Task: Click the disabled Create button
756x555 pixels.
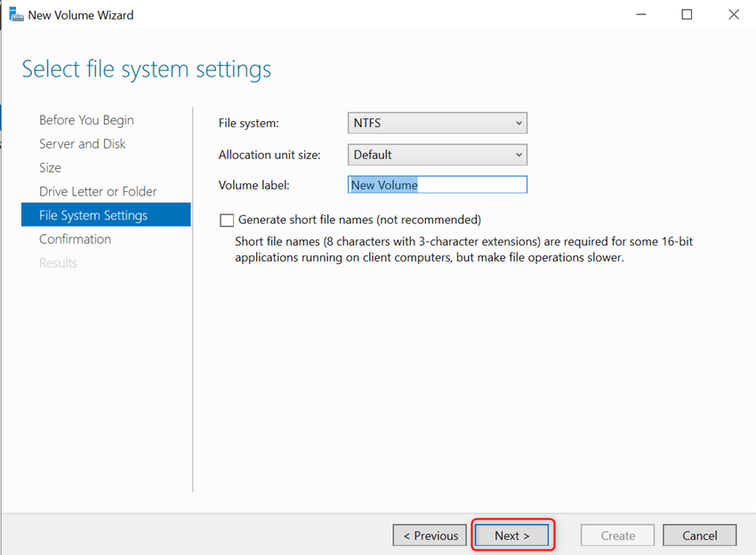Action: point(617,535)
